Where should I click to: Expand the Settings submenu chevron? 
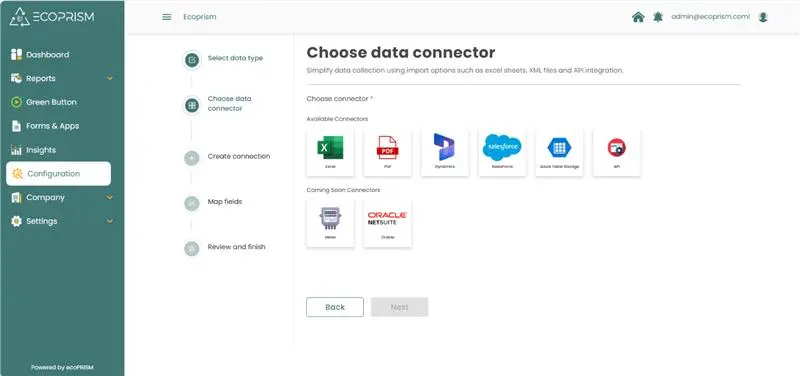pyautogui.click(x=110, y=221)
